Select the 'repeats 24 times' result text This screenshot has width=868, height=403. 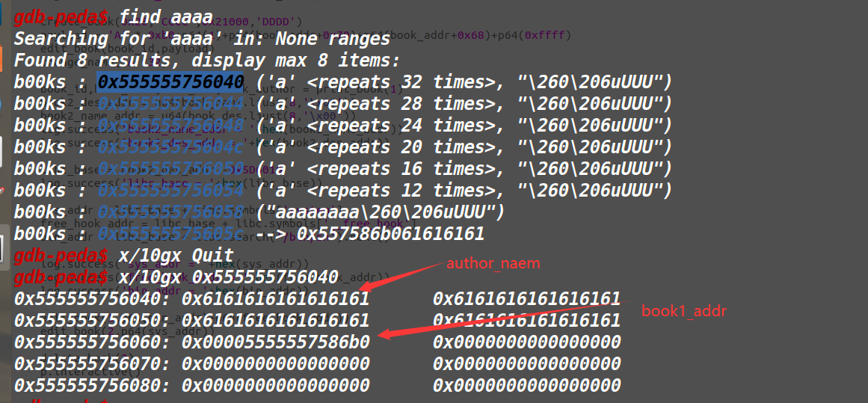pyautogui.click(x=464, y=125)
